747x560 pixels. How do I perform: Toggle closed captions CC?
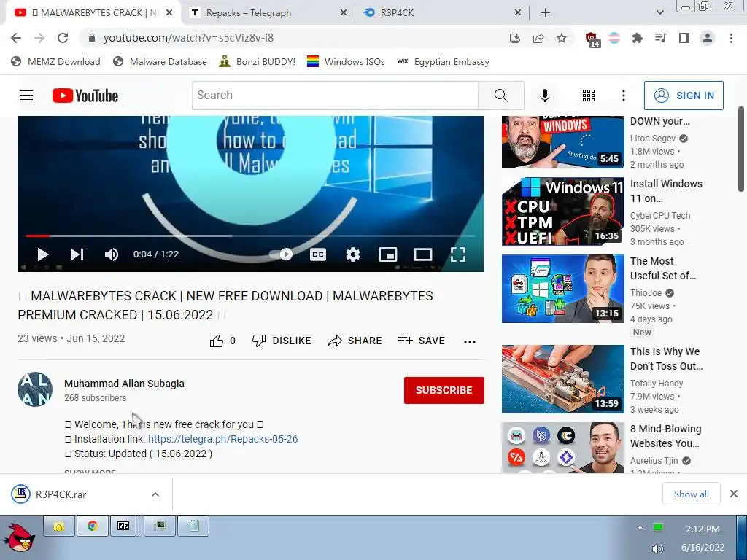point(318,254)
